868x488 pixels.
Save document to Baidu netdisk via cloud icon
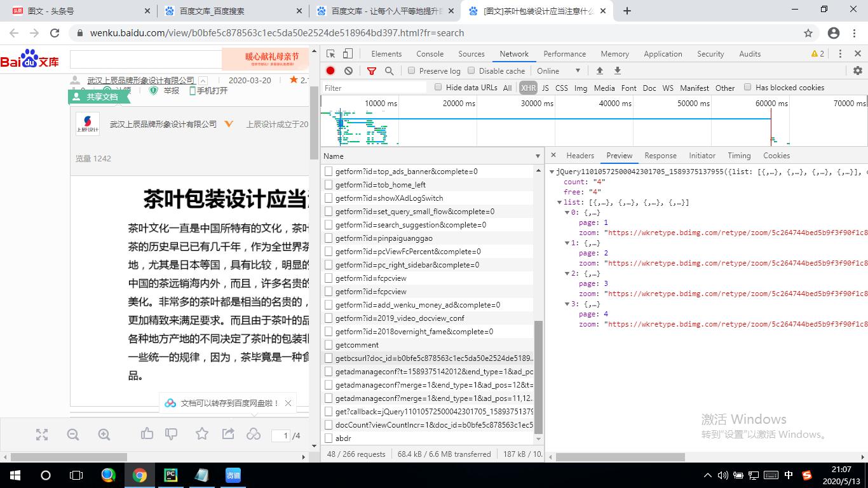[254, 433]
